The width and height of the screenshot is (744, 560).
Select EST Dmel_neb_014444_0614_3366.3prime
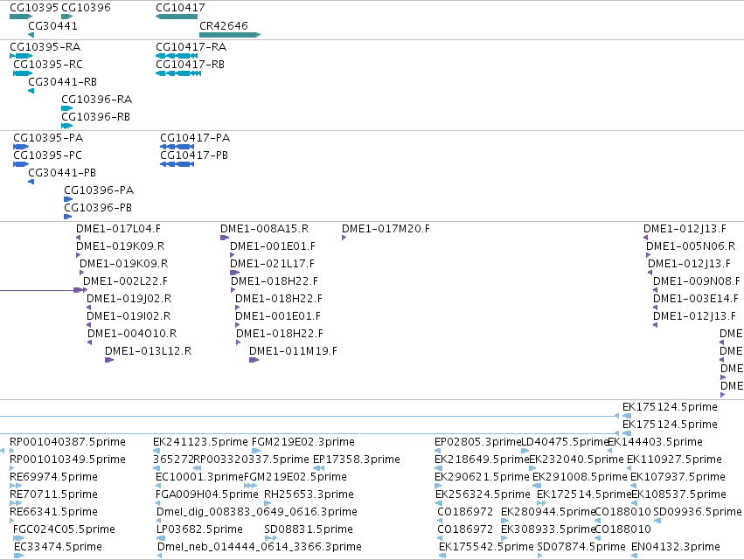pyautogui.click(x=260, y=547)
